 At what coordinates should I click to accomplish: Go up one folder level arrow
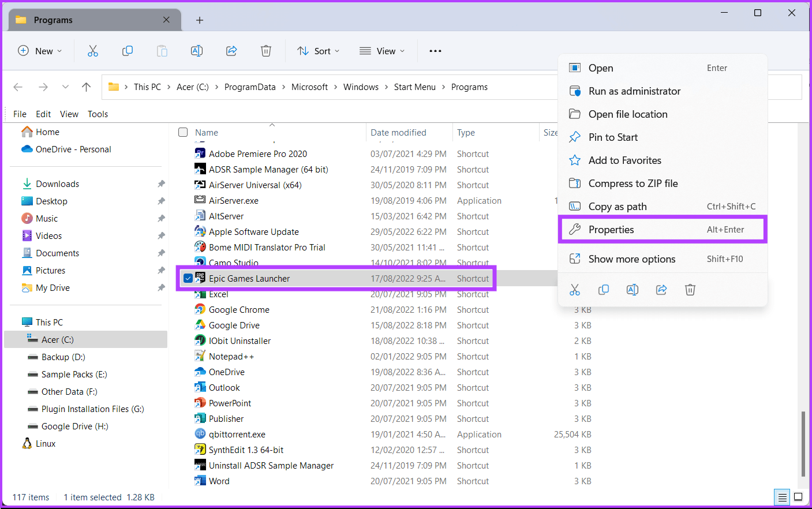(x=86, y=87)
